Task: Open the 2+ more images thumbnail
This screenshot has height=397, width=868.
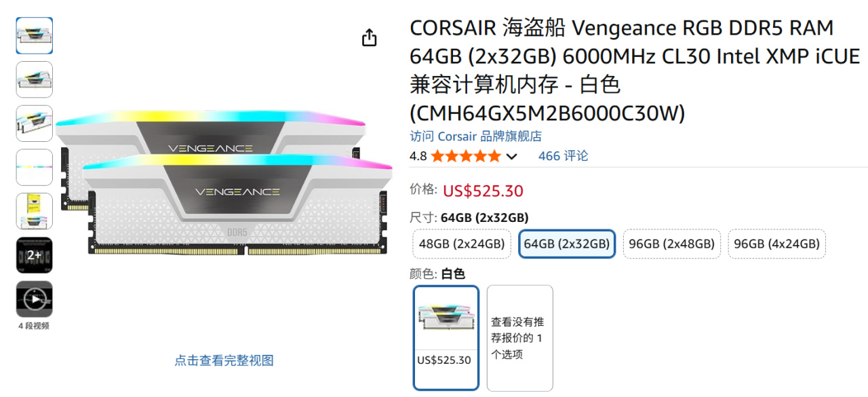Action: tap(35, 255)
